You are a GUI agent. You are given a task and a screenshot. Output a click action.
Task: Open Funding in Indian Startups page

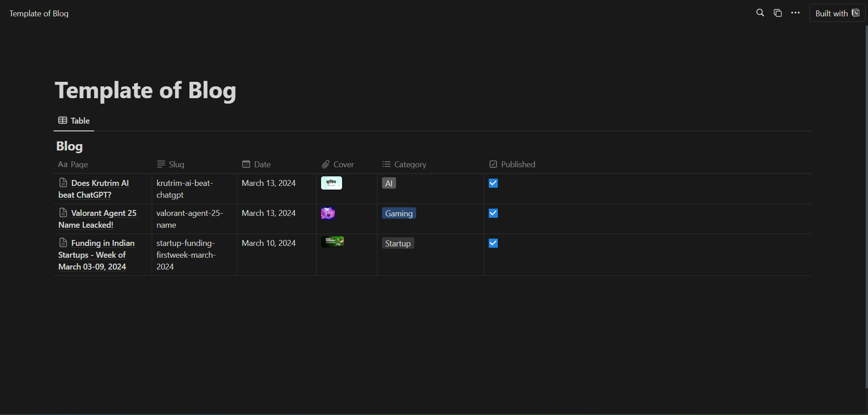pos(97,255)
